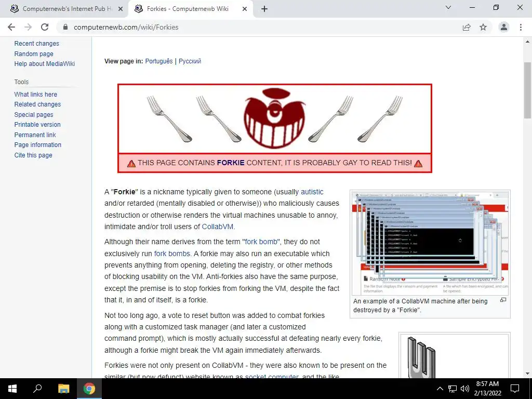Open the taskbar clock and date
This screenshot has width=532, height=399.
tap(487, 389)
